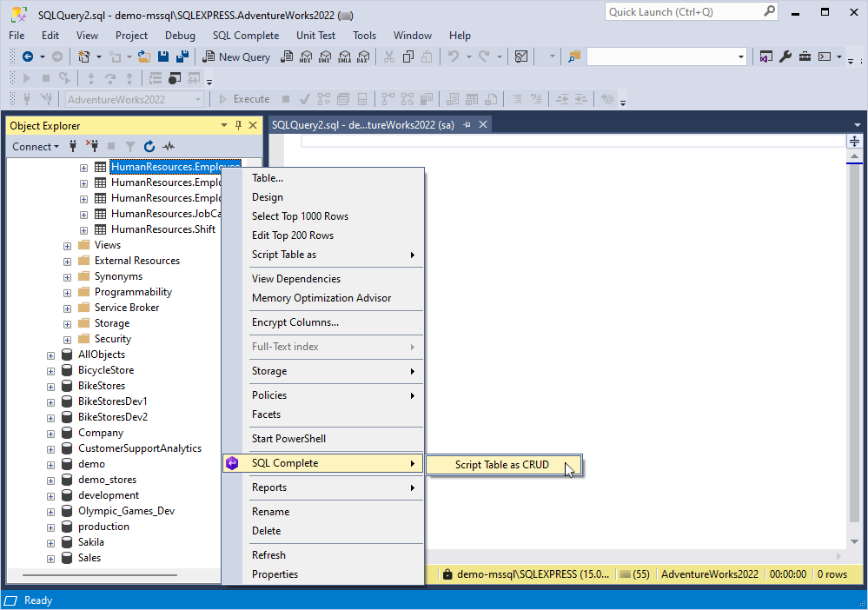Click the Execute button
The image size is (868, 610).
coord(244,99)
